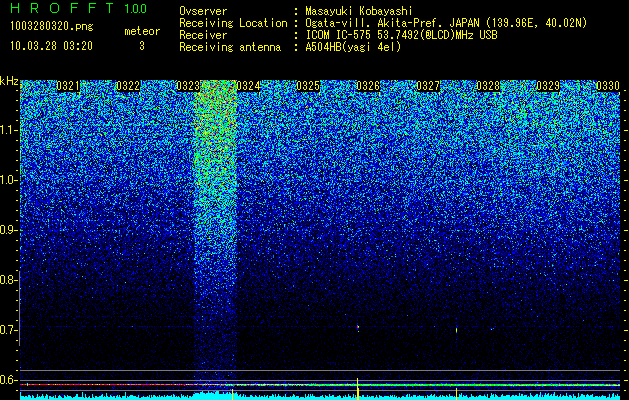Click the meteor echo dot near 0327 at 0.7 kHz
The image size is (629, 400).
point(456,330)
